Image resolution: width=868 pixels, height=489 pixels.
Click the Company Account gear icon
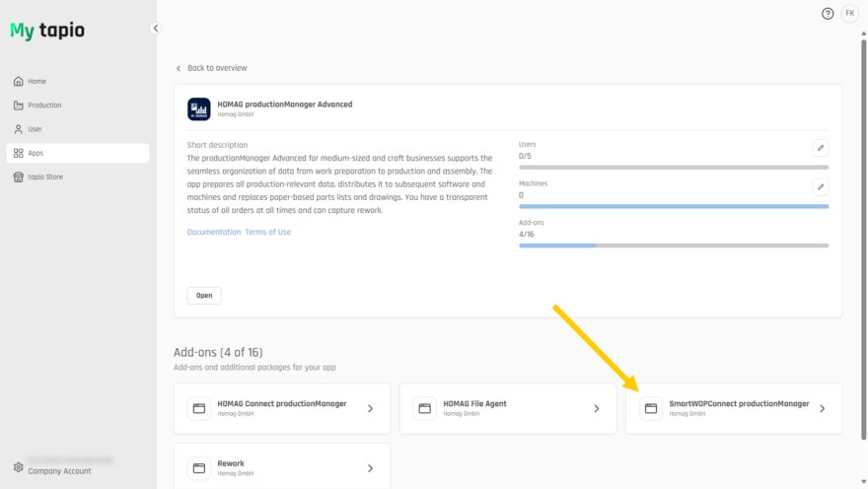(19, 467)
